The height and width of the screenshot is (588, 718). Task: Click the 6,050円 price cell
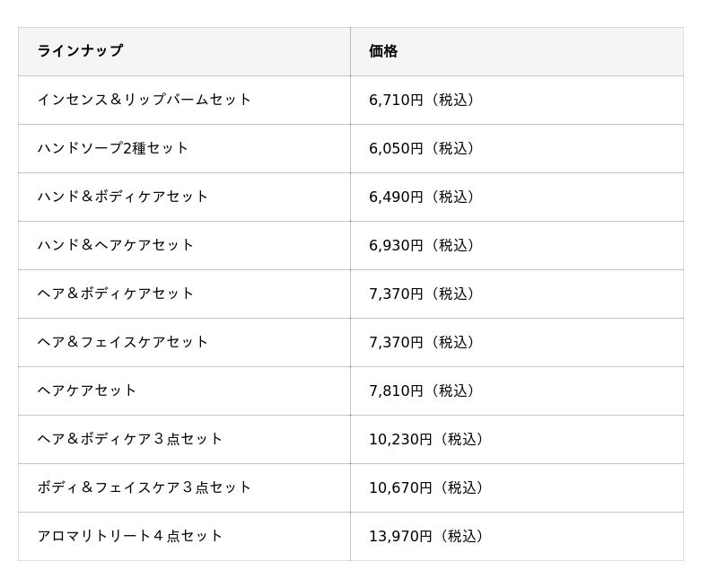(x=422, y=148)
